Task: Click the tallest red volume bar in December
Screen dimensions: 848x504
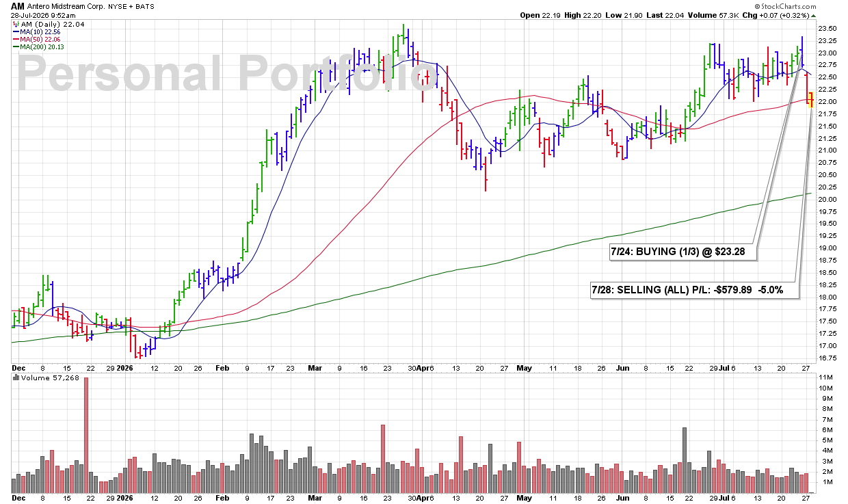Action: pyautogui.click(x=86, y=435)
